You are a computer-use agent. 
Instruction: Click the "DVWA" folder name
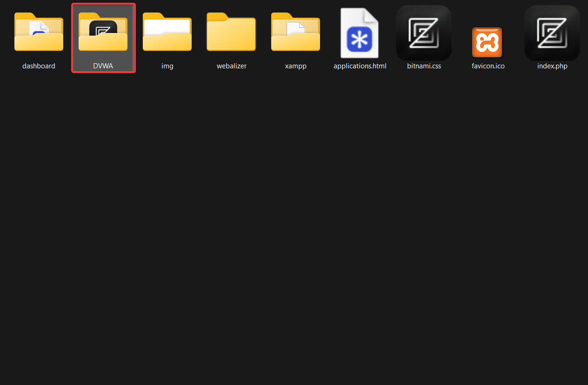(x=103, y=66)
